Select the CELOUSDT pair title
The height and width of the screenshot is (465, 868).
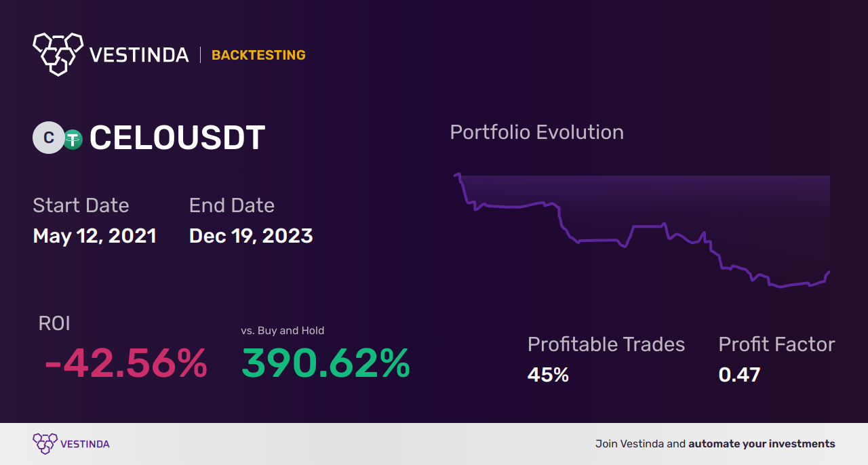(x=177, y=138)
